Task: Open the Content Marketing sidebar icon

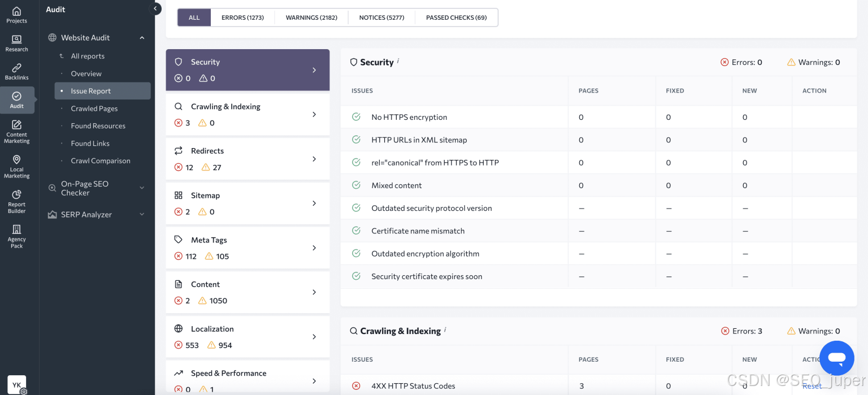Action: [x=16, y=132]
